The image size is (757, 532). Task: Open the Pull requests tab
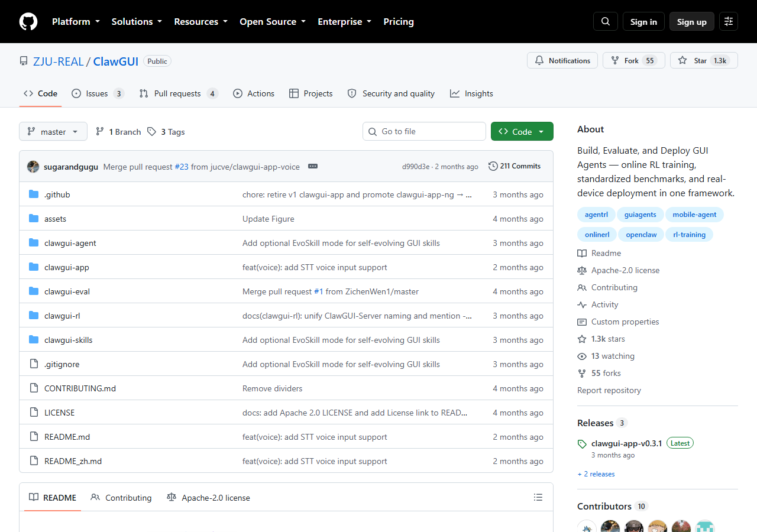[179, 93]
